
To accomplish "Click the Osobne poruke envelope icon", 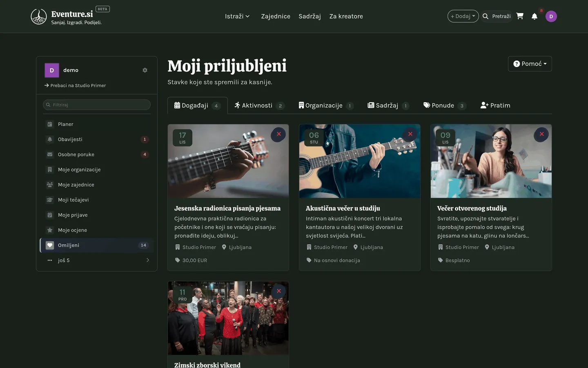I will (50, 155).
